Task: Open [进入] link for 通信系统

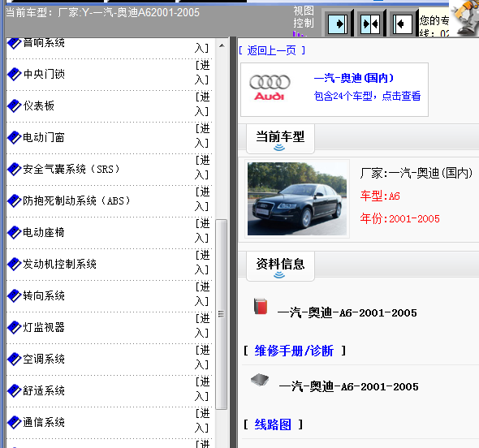Action: tap(202, 421)
